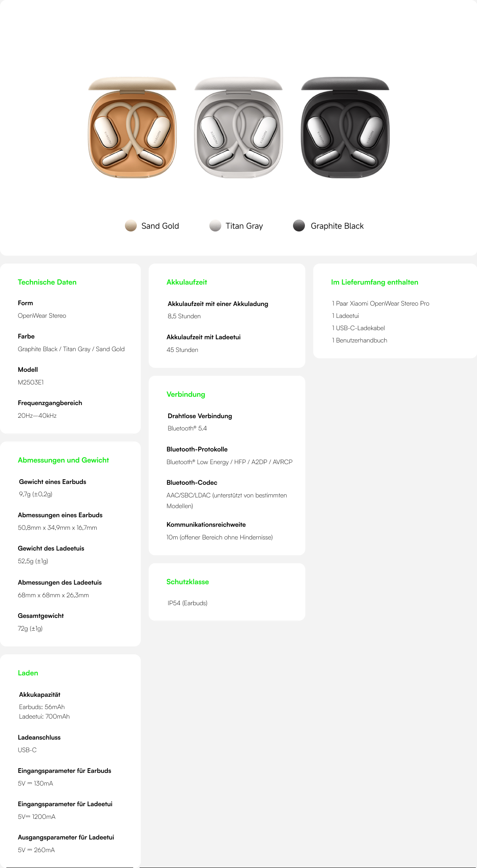The height and width of the screenshot is (868, 477).
Task: Click the 50,8mm x 34,9mm x 16,7mm dimensions
Action: 57,528
